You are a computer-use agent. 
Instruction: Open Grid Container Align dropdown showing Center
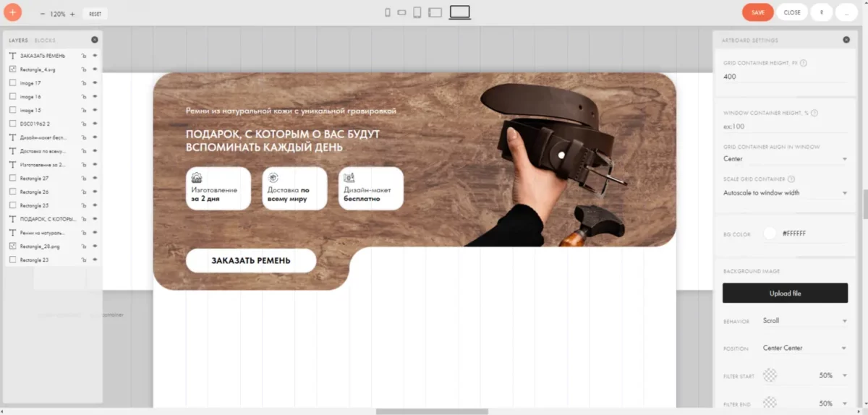coord(785,159)
